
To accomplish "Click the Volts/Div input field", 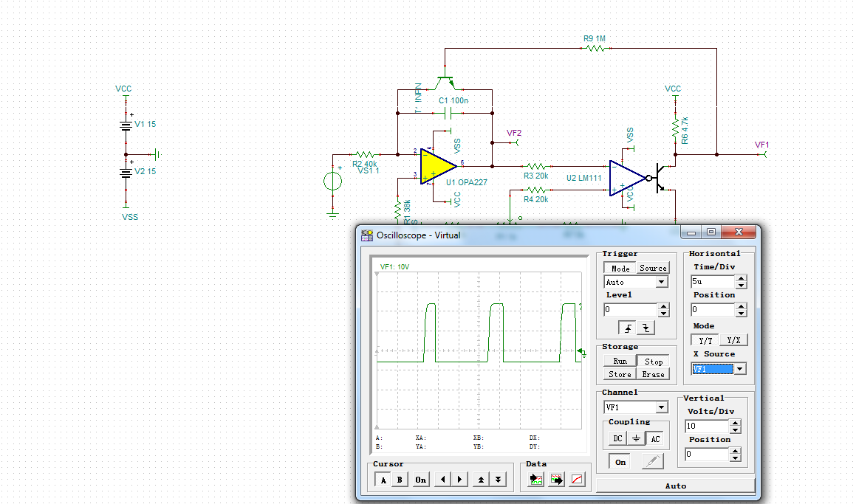I will 705,427.
